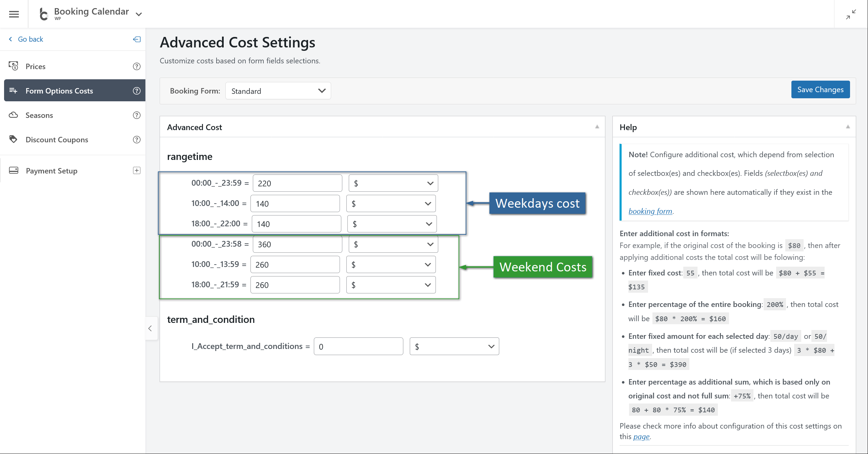Collapse the Help panel triangle
868x454 pixels.
pos(848,127)
